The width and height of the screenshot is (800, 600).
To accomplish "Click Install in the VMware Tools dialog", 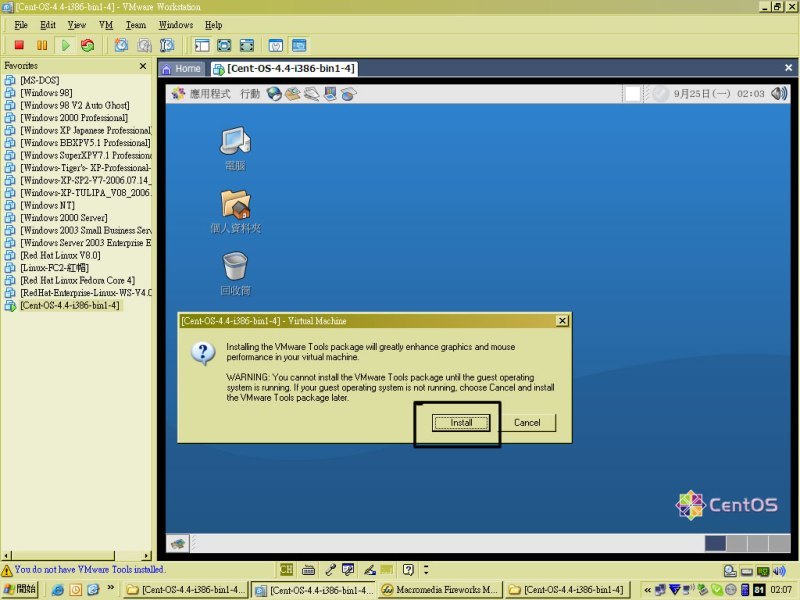I will 461,423.
